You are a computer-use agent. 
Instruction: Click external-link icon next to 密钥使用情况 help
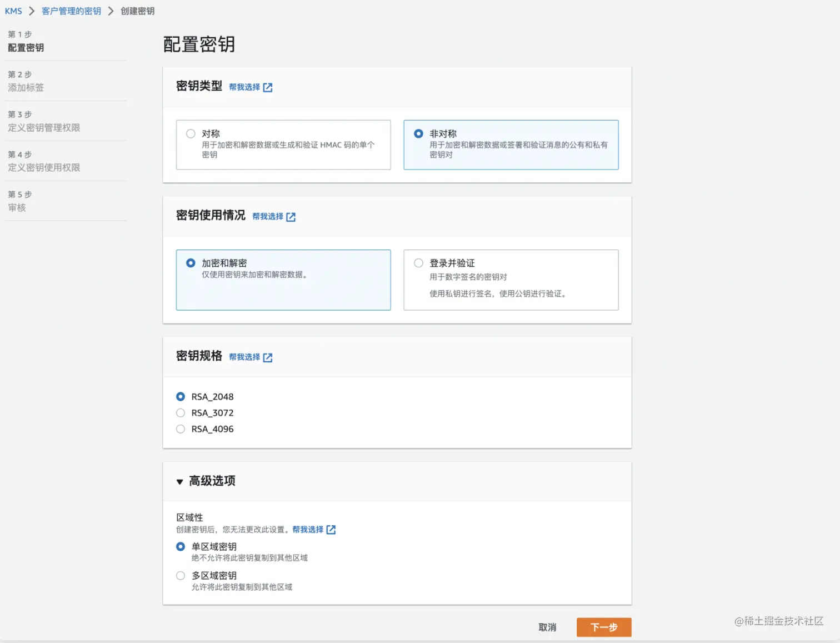(291, 217)
